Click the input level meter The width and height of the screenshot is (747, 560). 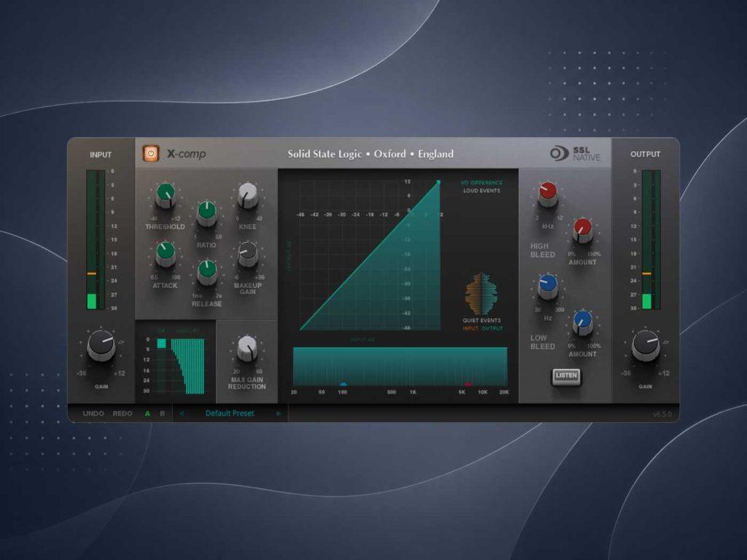point(96,239)
